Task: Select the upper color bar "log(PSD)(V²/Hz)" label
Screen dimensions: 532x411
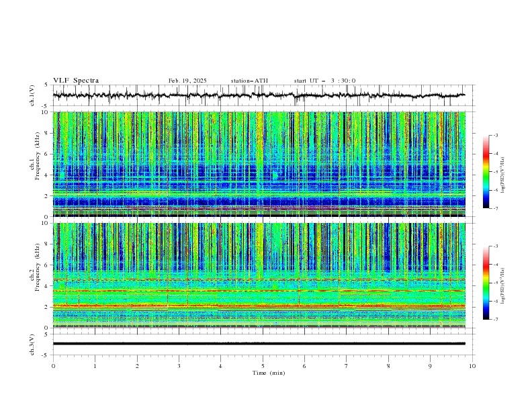Action: (502, 175)
